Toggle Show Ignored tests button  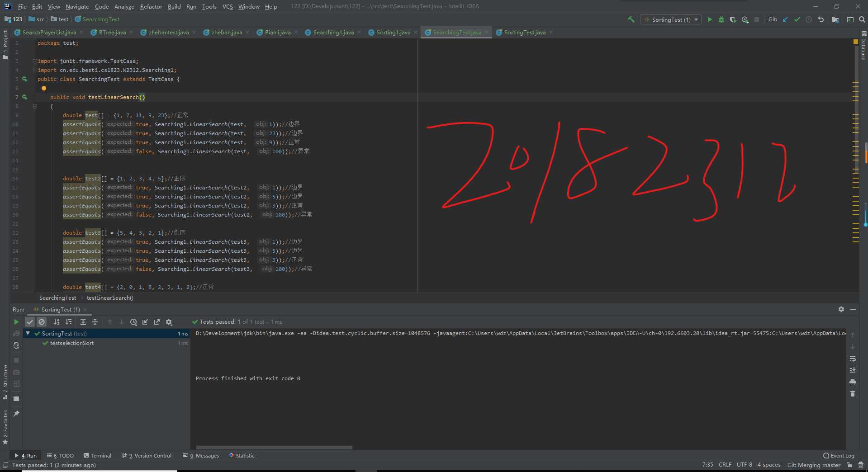coord(42,322)
